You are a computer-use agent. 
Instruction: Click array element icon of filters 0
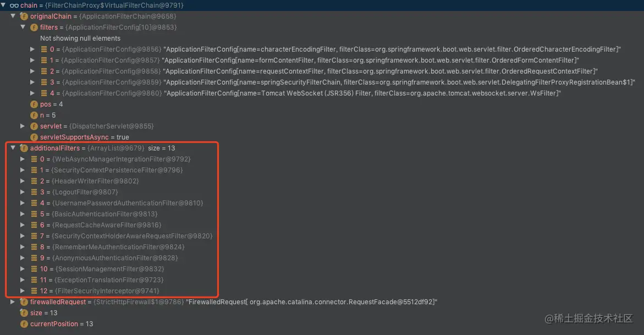pyautogui.click(x=44, y=49)
